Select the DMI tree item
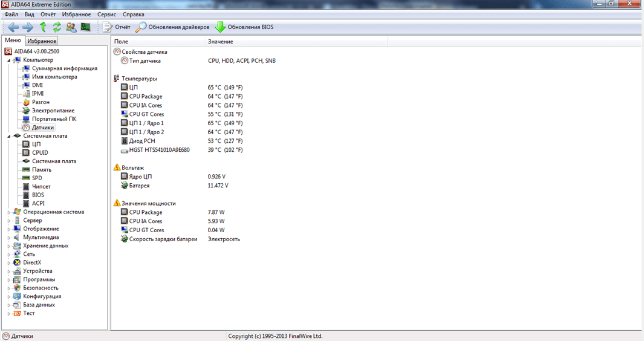644x341 pixels. point(37,85)
